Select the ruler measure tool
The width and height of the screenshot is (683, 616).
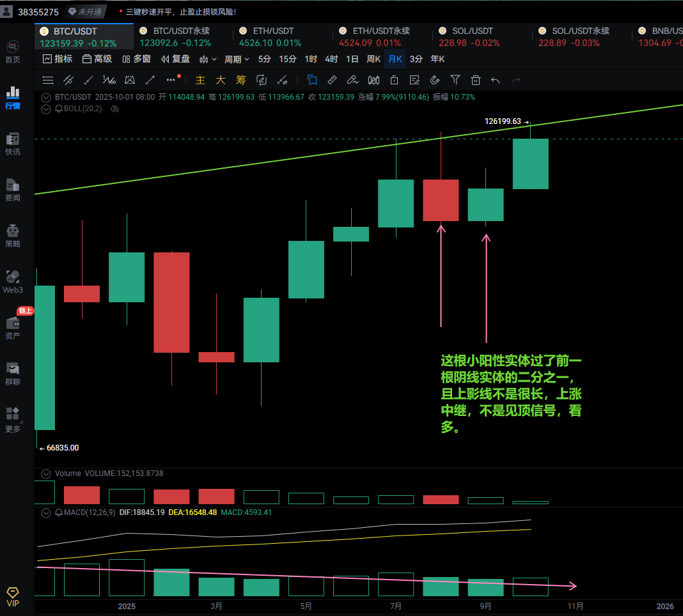click(332, 80)
